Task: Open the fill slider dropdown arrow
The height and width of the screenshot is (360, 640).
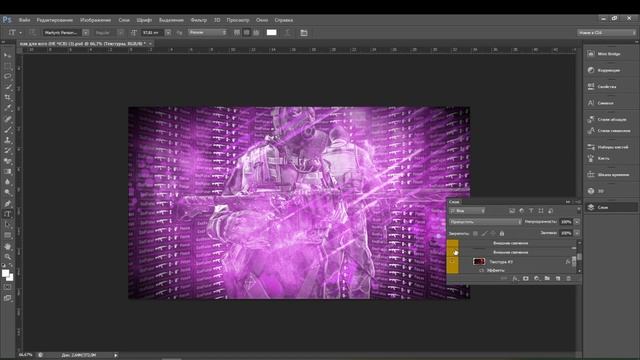Action: tap(577, 233)
